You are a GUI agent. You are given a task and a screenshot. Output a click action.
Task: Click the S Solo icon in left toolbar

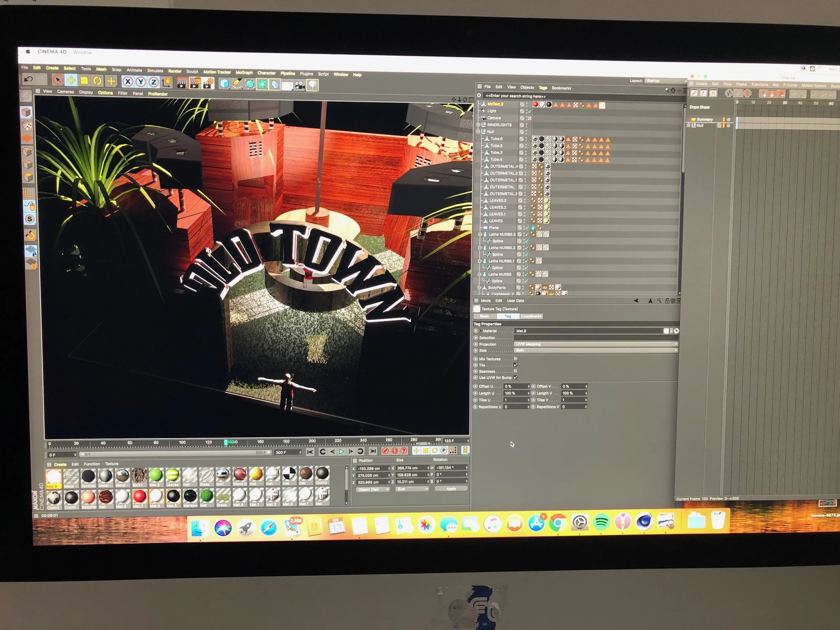[x=30, y=219]
